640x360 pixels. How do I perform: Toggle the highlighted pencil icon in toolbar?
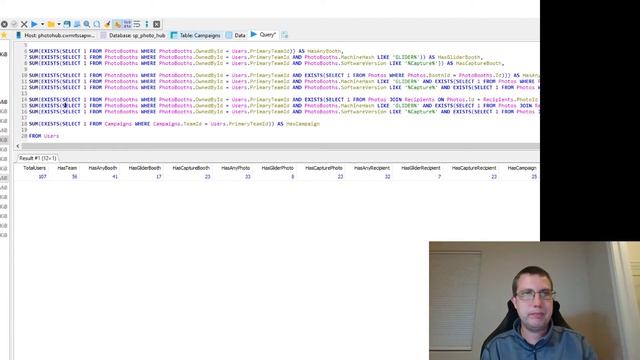pos(118,24)
